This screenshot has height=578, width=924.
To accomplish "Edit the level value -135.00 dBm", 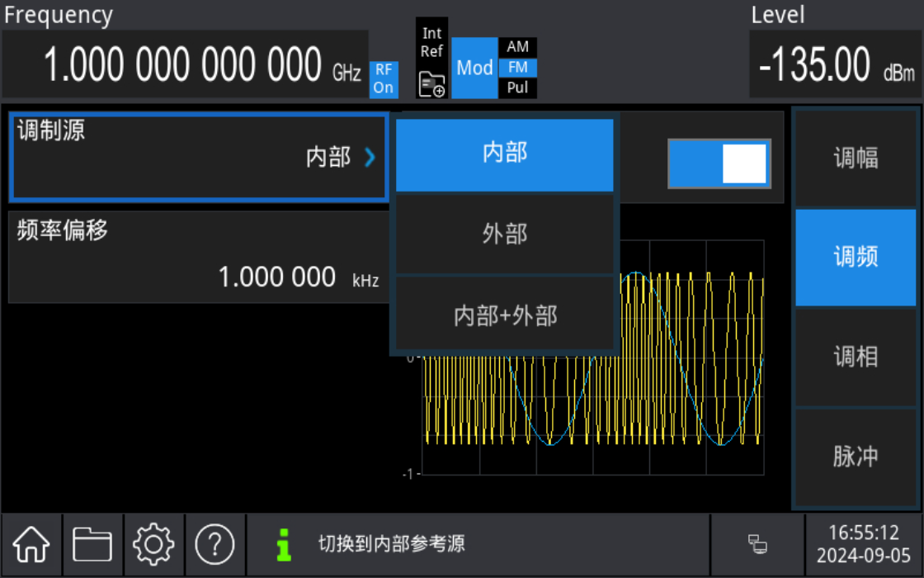I will coord(835,64).
